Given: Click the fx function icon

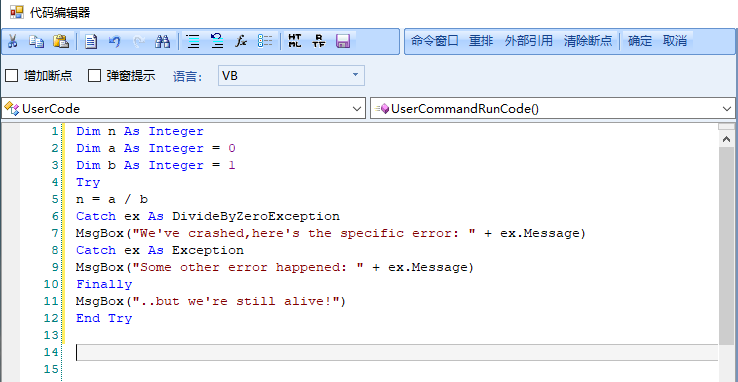Looking at the screenshot, I should 241,41.
